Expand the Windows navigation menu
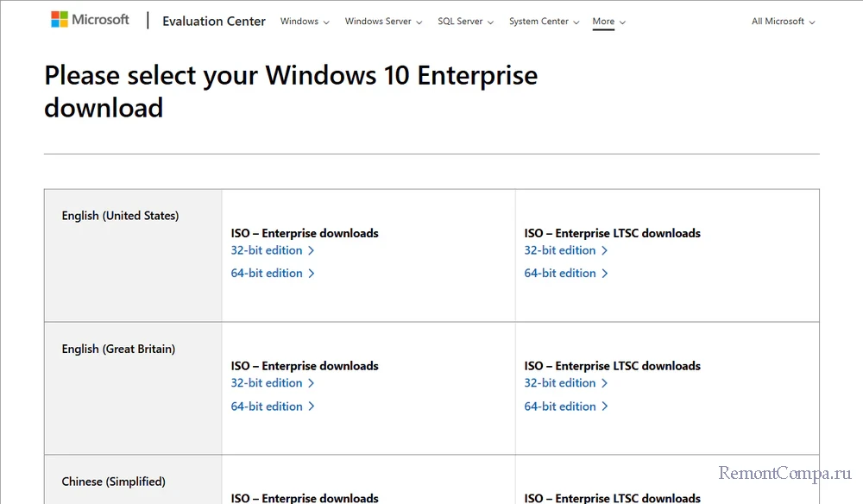Screen dimensions: 863x504 pos(305,22)
